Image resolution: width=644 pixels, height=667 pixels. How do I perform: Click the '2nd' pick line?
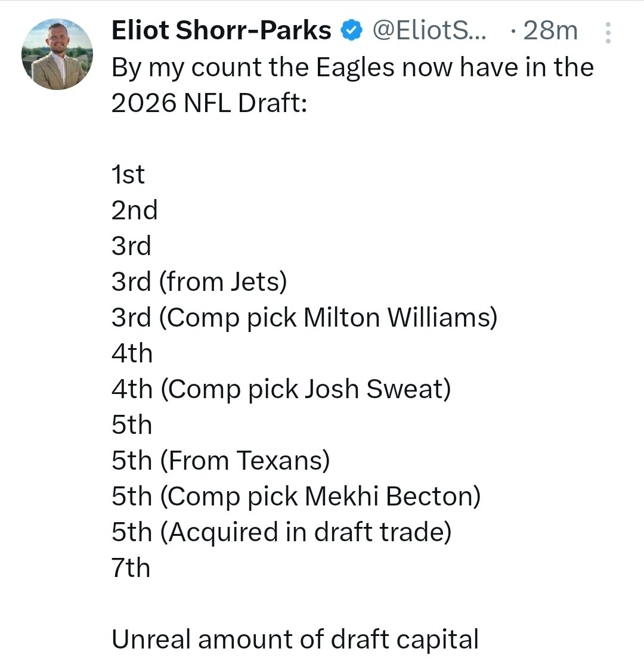point(134,210)
